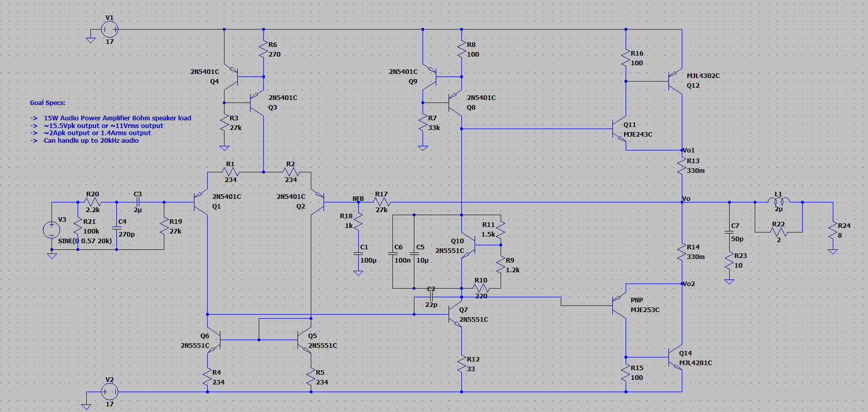Click emitter resistor R12 symbol

(462, 364)
